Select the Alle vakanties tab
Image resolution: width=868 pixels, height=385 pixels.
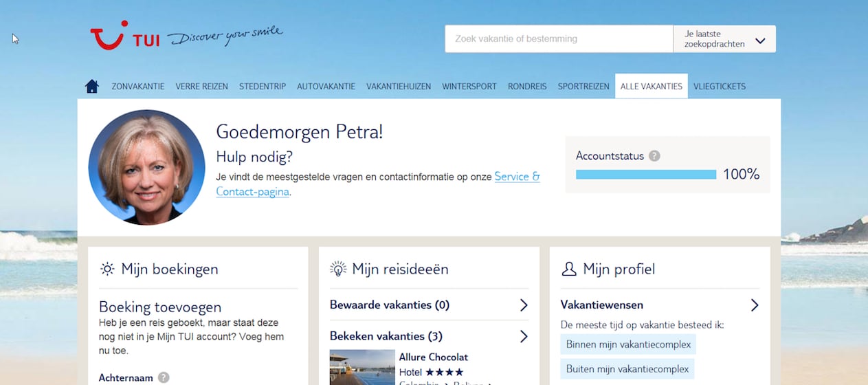click(652, 87)
